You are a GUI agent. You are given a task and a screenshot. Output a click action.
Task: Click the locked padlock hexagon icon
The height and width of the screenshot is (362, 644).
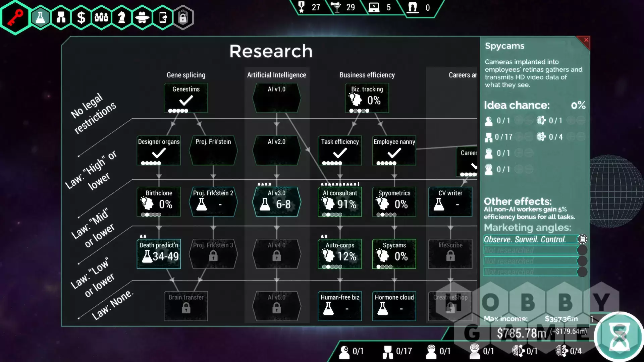point(183,17)
